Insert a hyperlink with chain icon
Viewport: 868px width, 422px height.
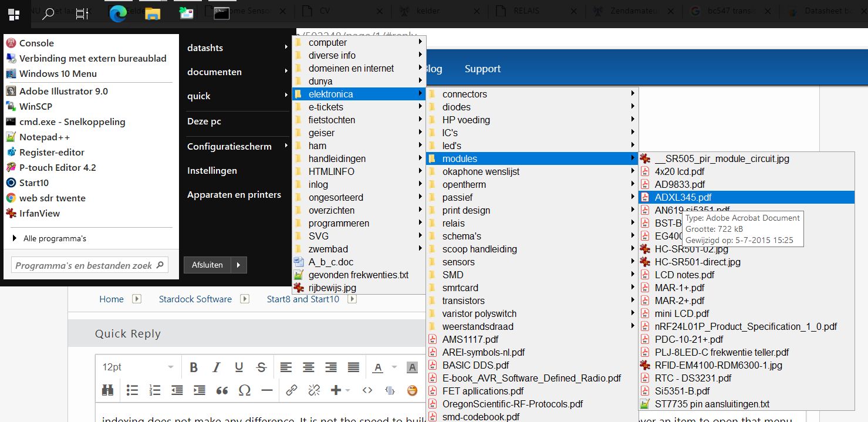pyautogui.click(x=292, y=390)
